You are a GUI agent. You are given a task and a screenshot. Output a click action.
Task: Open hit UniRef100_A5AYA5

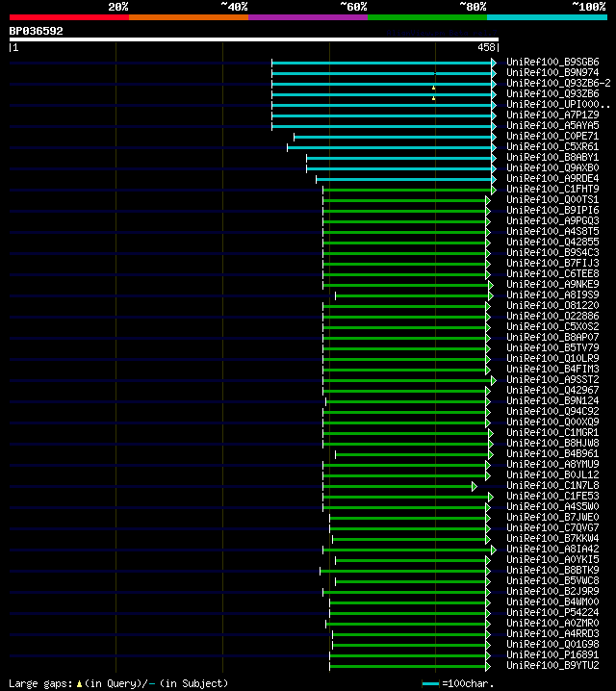[x=552, y=125]
